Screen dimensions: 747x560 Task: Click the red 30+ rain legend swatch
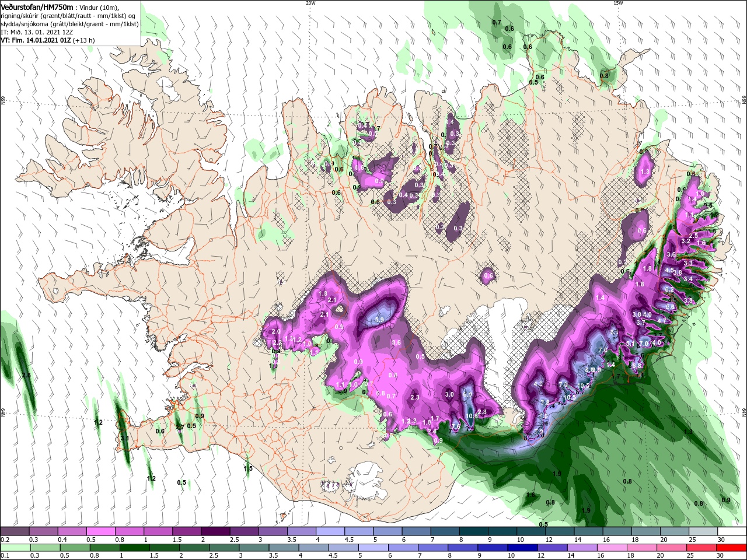point(732,548)
